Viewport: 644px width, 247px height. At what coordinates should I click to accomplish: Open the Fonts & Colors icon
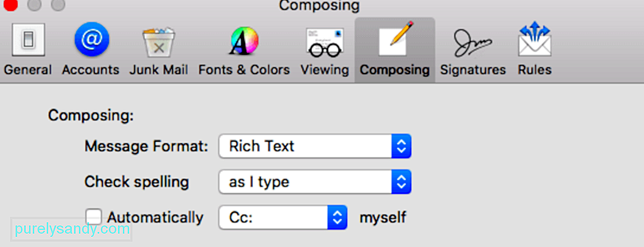(244, 41)
